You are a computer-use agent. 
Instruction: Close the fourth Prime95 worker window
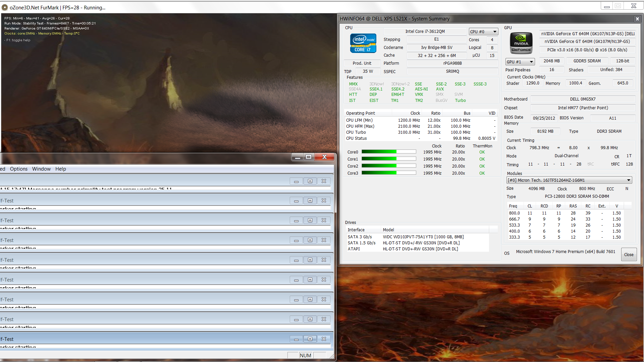click(324, 240)
